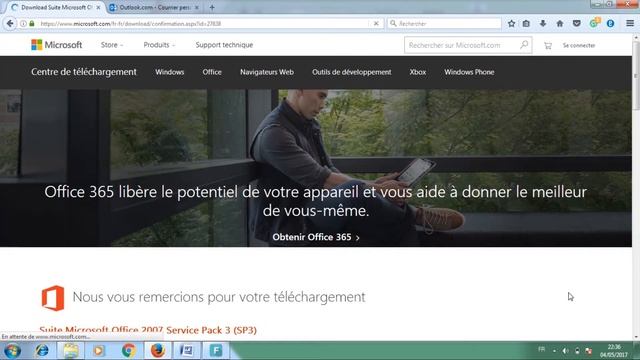
Task: Click the taskbar clock showing 22:36
Action: pyautogui.click(x=613, y=351)
